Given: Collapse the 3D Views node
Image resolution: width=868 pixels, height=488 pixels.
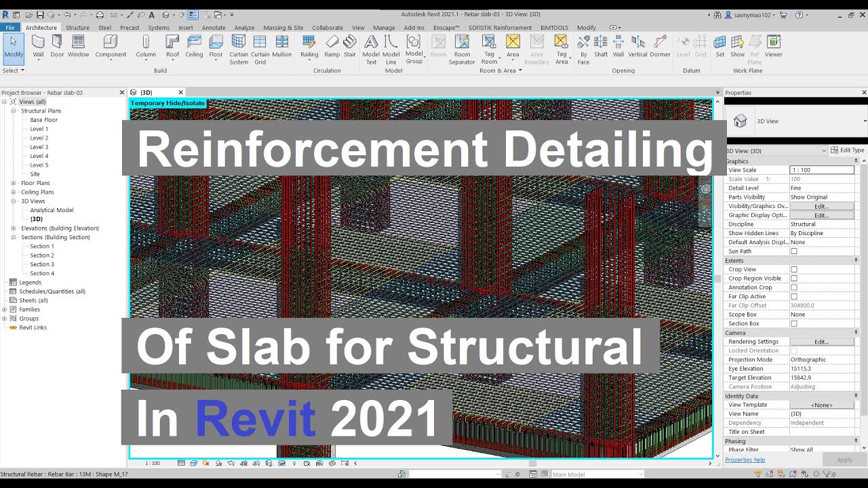Looking at the screenshot, I should (14, 201).
